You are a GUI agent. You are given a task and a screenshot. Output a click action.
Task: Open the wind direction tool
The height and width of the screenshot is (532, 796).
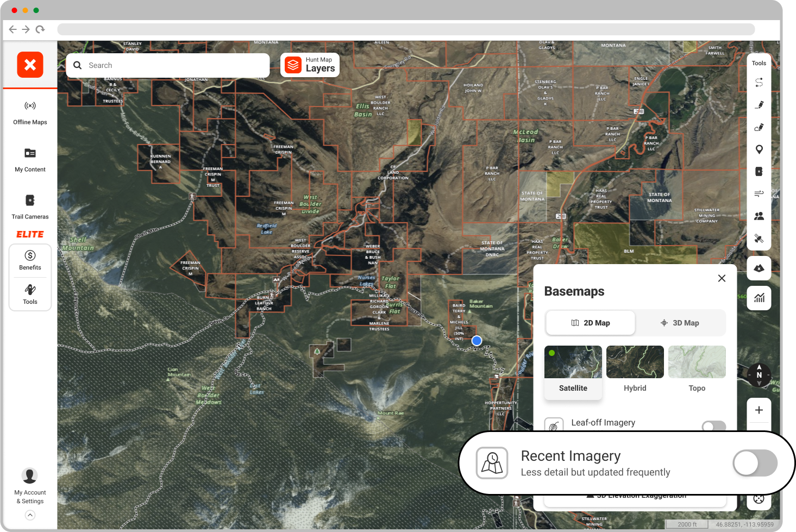click(759, 193)
